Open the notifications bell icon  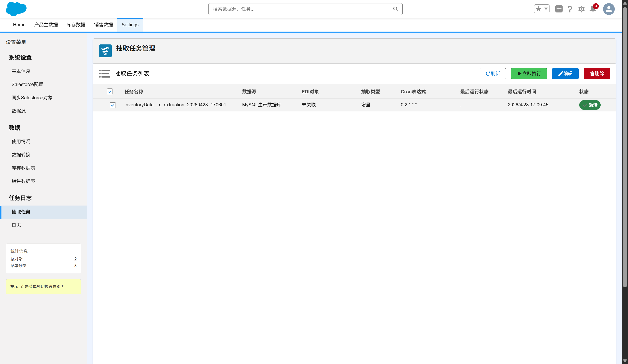pyautogui.click(x=593, y=9)
